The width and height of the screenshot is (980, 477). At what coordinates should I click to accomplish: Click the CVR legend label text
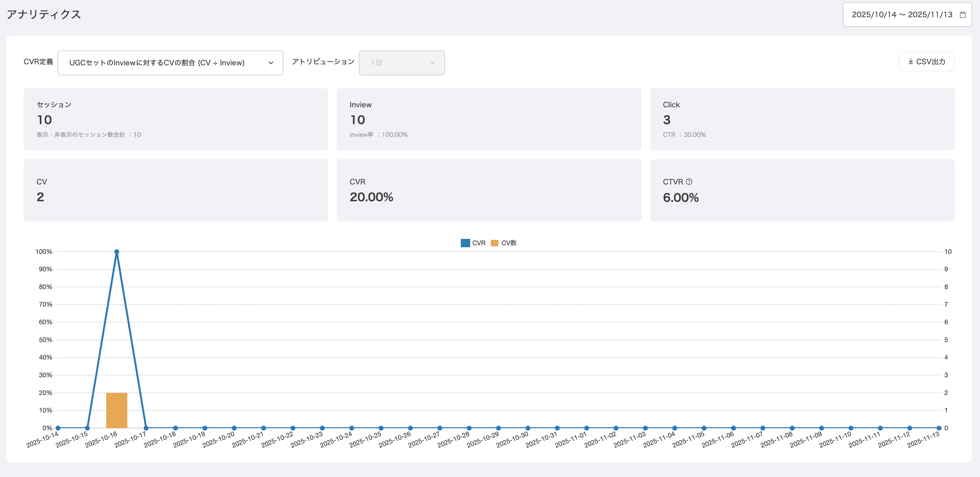[479, 243]
